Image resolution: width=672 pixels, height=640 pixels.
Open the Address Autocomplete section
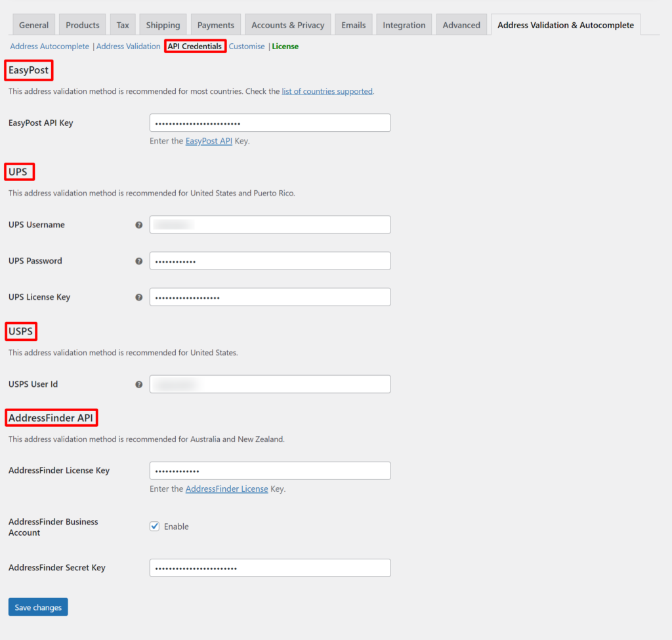click(x=49, y=46)
